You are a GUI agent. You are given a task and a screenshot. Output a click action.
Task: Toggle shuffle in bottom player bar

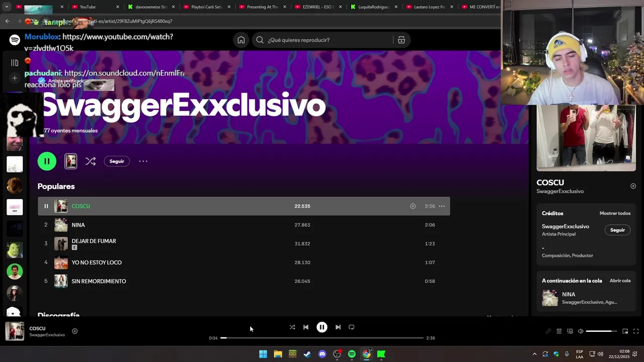(292, 327)
